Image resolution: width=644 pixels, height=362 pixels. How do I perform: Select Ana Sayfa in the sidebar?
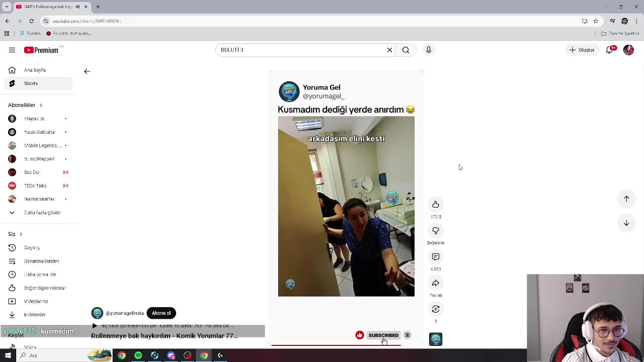38,70
